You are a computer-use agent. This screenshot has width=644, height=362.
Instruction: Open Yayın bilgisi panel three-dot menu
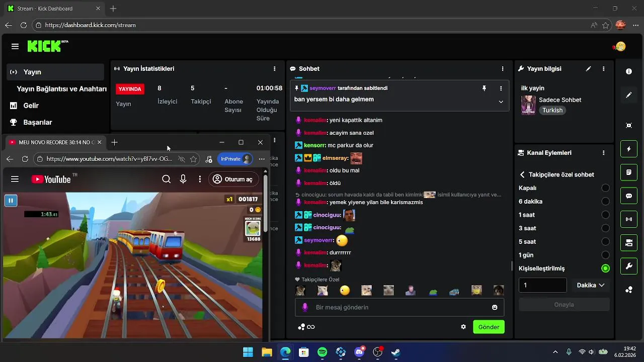[x=604, y=69]
